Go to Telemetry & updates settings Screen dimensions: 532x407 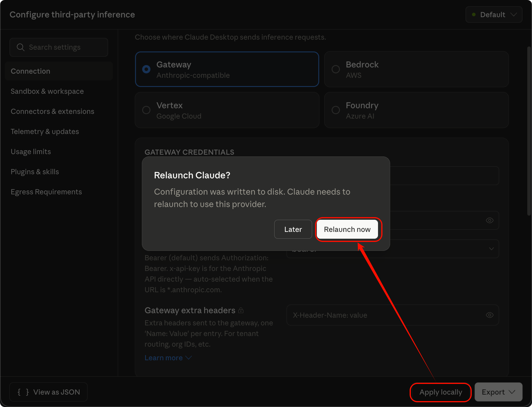click(45, 132)
